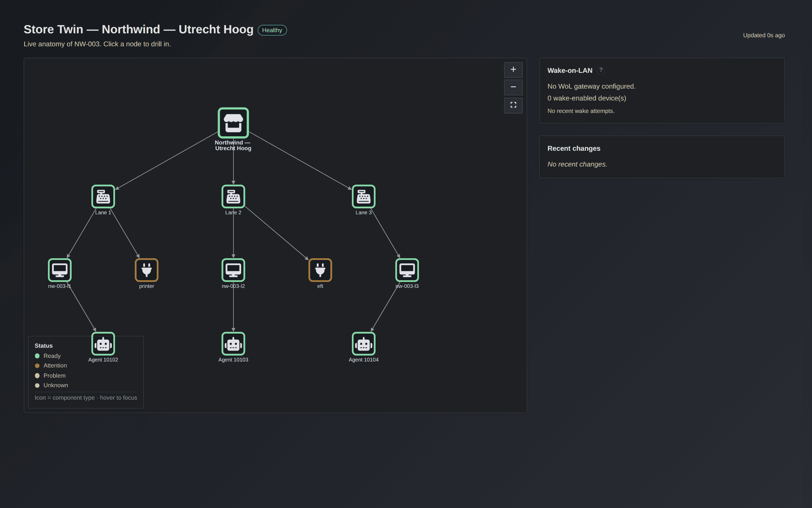Click the 'No recent changes.' text

577,164
